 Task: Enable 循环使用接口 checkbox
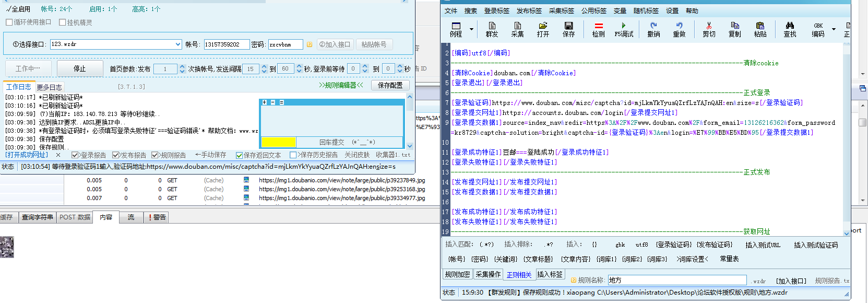[x=9, y=22]
